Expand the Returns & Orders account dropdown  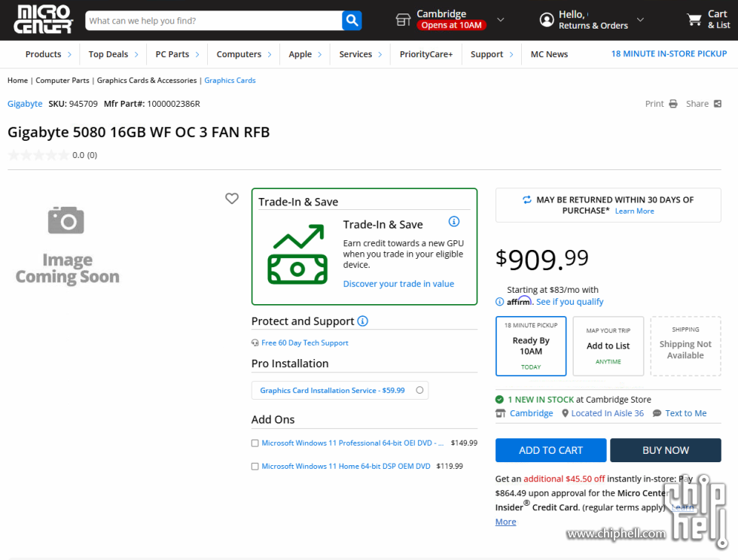[x=640, y=20]
